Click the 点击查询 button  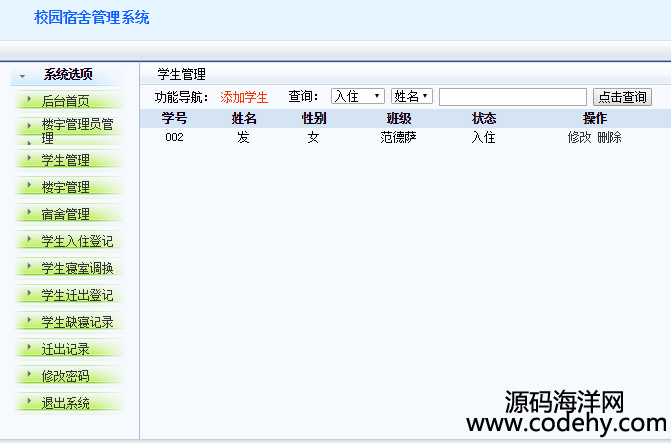pyautogui.click(x=622, y=97)
